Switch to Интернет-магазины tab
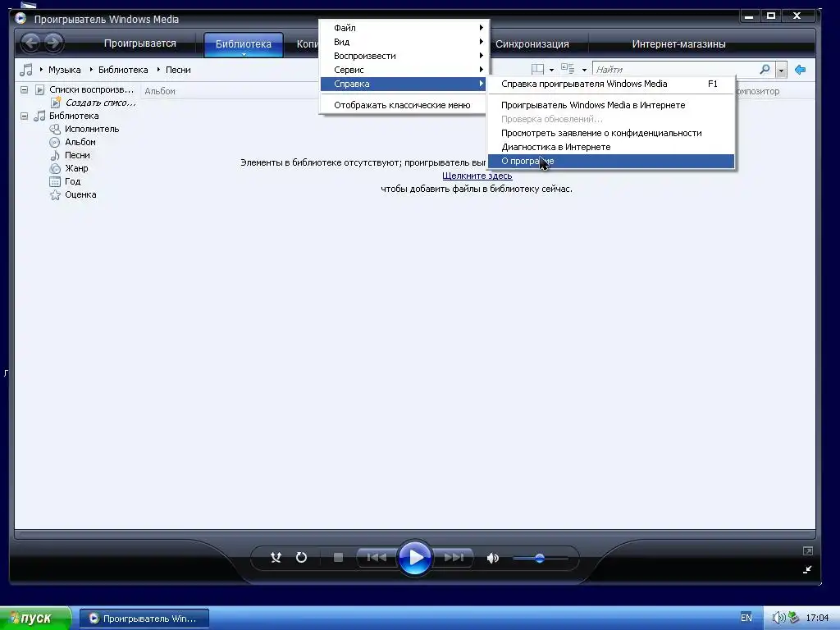The height and width of the screenshot is (630, 840). pos(678,44)
